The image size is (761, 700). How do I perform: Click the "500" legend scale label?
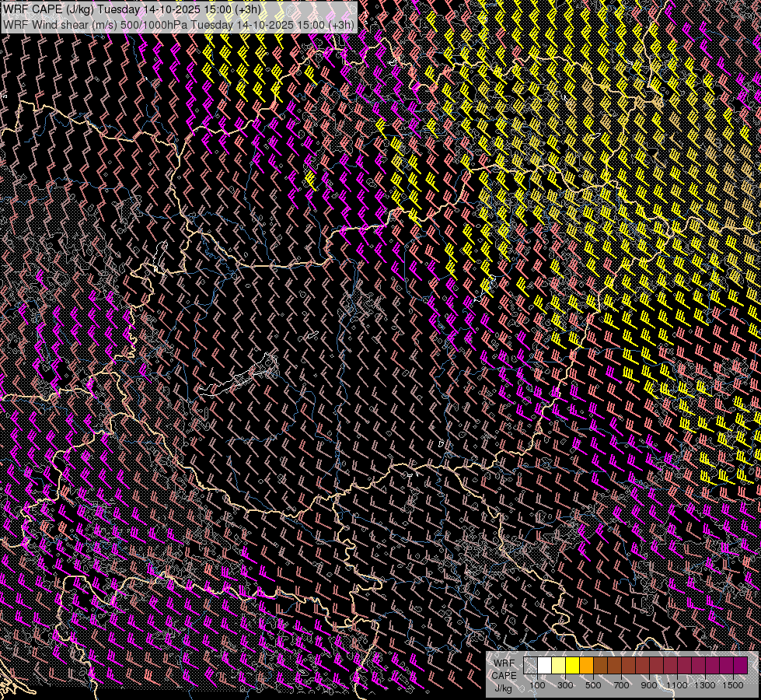click(x=593, y=685)
